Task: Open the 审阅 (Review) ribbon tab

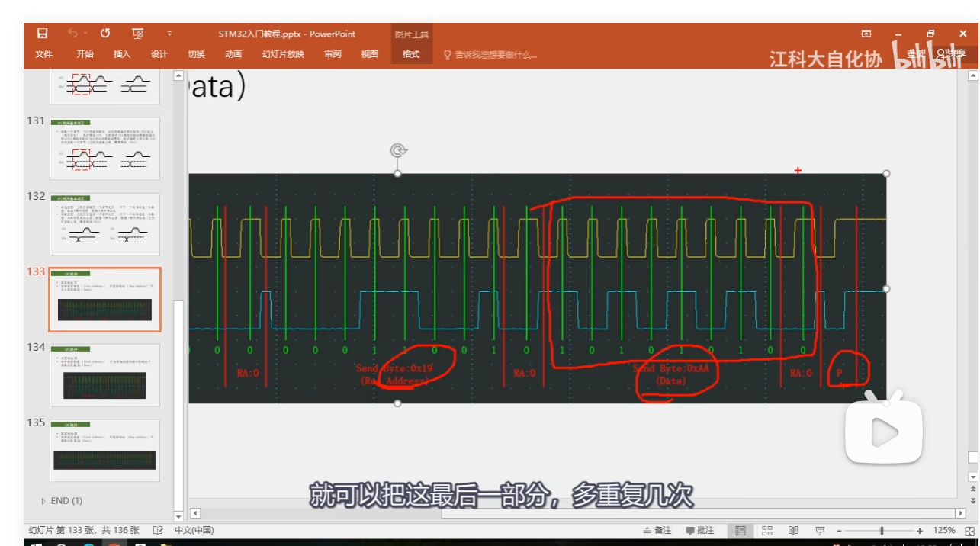Action: [x=333, y=54]
